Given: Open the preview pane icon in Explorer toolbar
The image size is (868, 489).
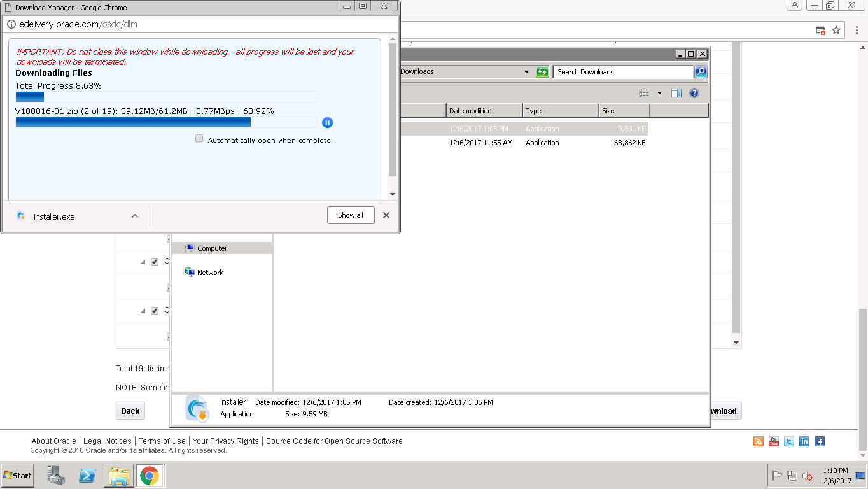Looking at the screenshot, I should point(676,92).
